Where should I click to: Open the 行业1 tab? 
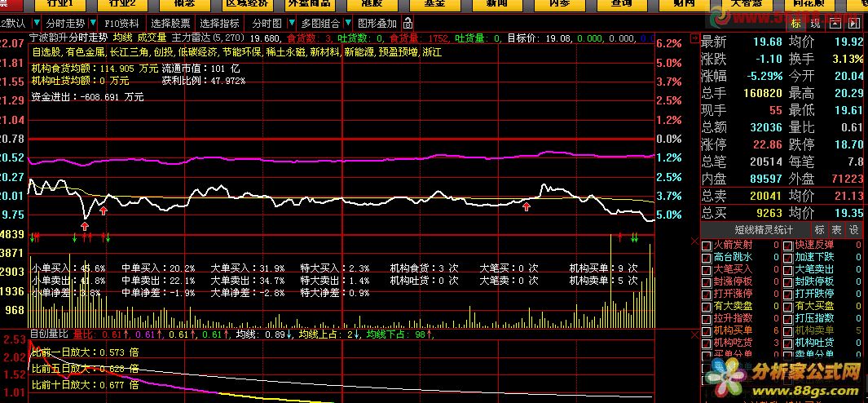(x=59, y=5)
